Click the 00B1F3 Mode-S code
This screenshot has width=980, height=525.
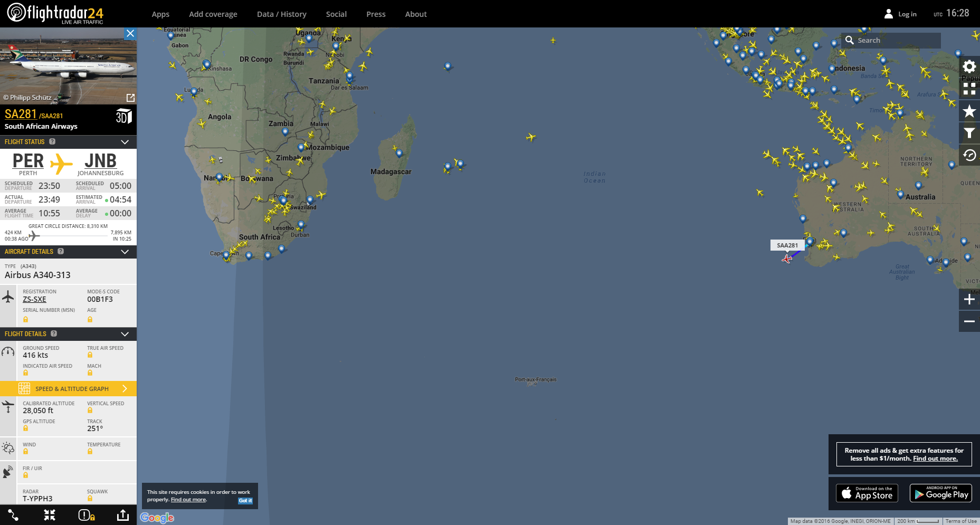[100, 299]
